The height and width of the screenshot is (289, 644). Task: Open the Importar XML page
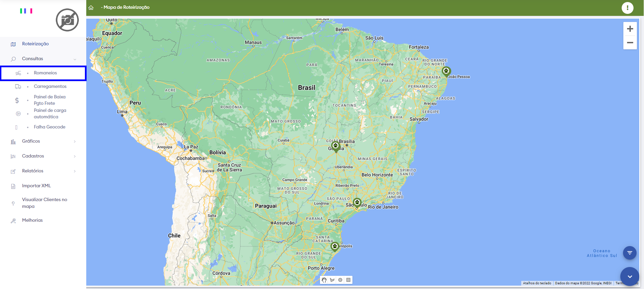point(36,186)
